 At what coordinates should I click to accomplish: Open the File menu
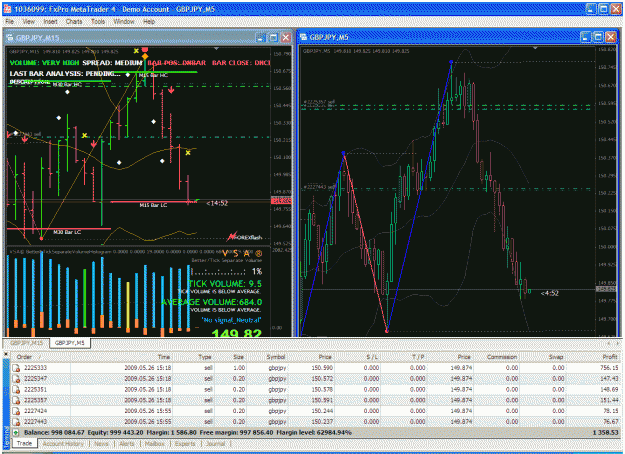10,22
